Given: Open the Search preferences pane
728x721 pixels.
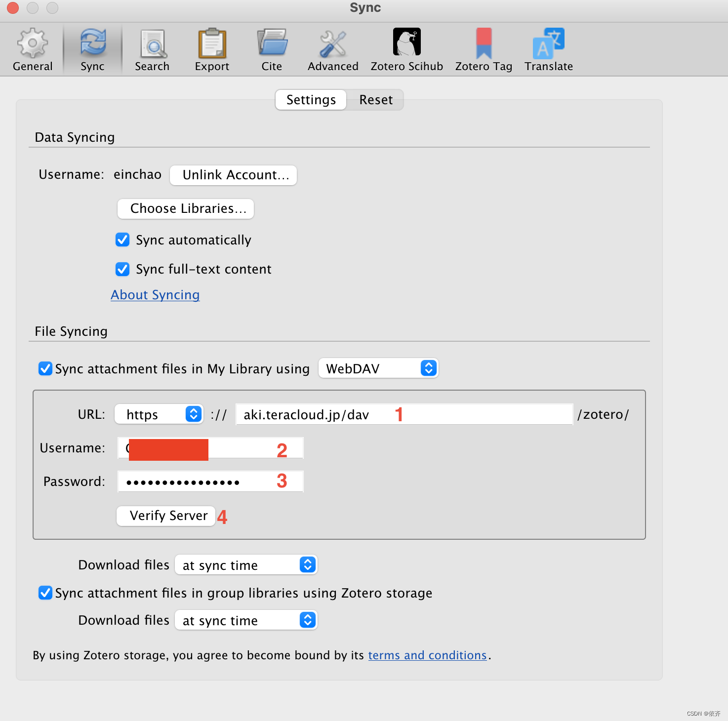Looking at the screenshot, I should (x=152, y=50).
